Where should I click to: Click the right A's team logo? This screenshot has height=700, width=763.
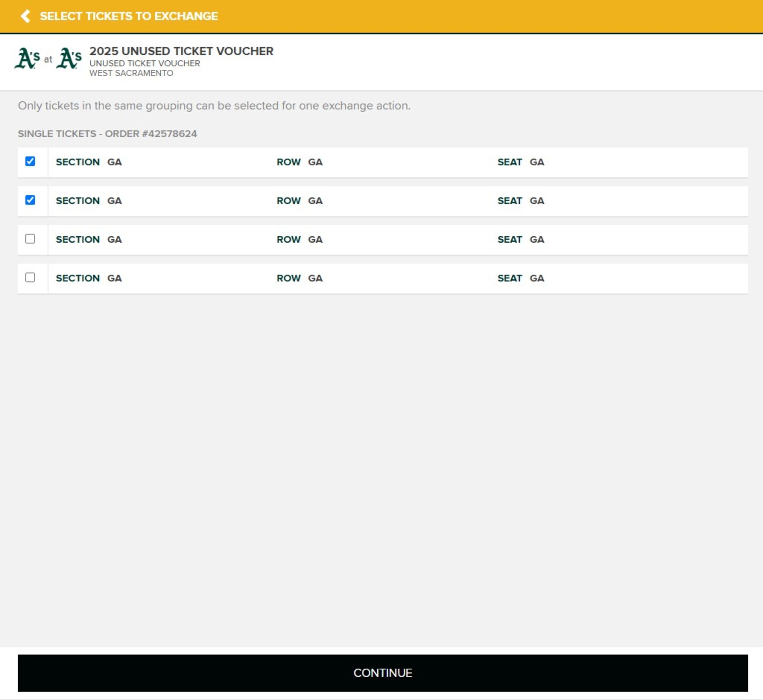click(69, 58)
